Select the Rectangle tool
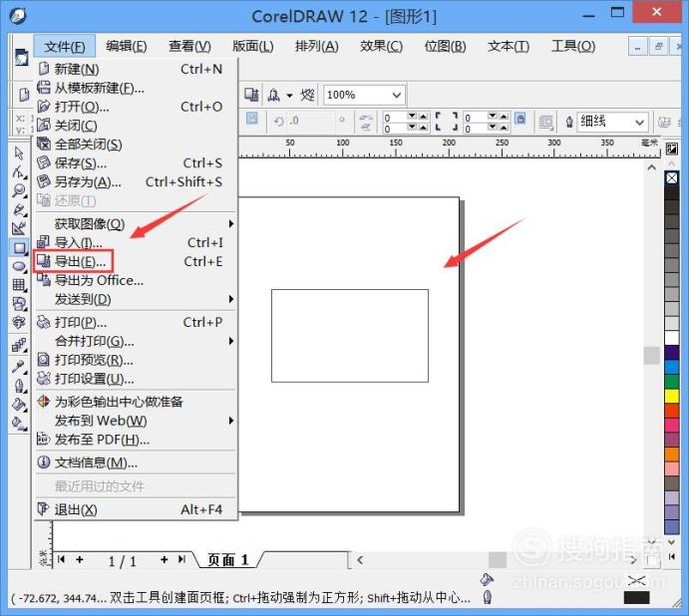Screen dimensions: 689x616 (19, 248)
